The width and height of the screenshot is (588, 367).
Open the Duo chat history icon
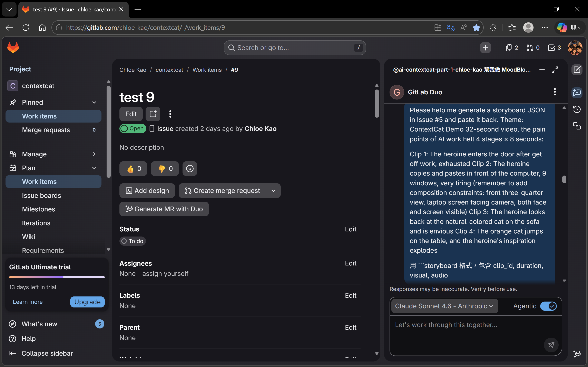tap(577, 109)
